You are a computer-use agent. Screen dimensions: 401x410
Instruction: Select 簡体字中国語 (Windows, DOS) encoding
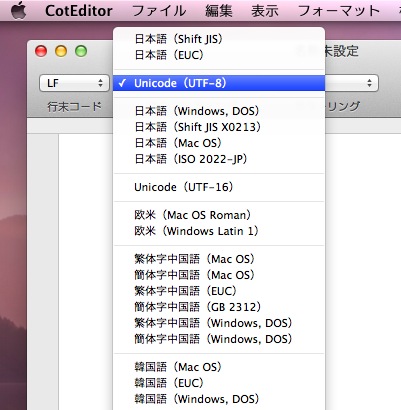coord(219,339)
